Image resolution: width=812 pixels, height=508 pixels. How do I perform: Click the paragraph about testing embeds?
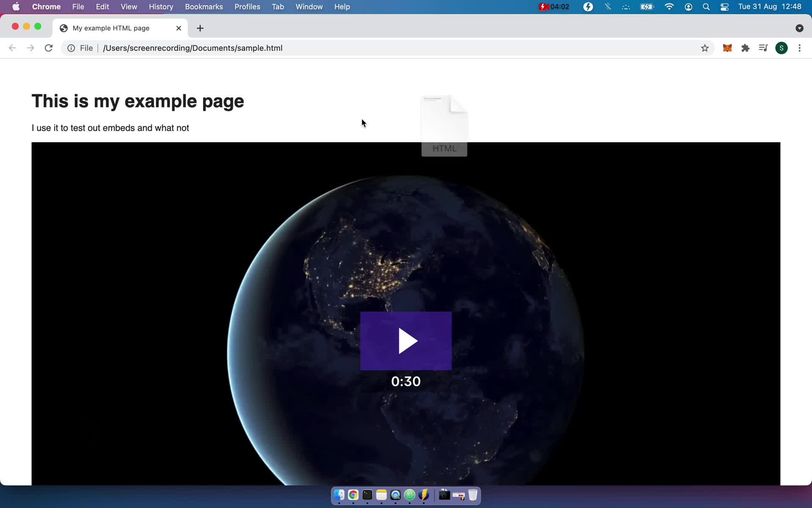pyautogui.click(x=110, y=128)
